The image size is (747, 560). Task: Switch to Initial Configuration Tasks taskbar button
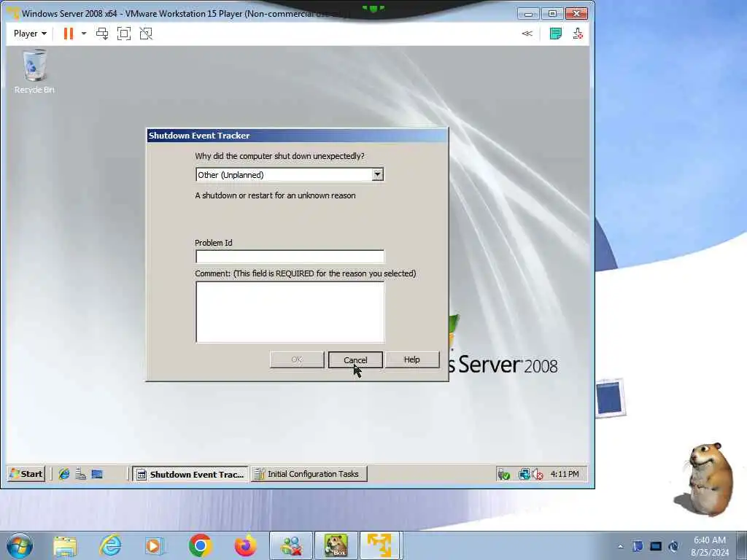point(309,474)
